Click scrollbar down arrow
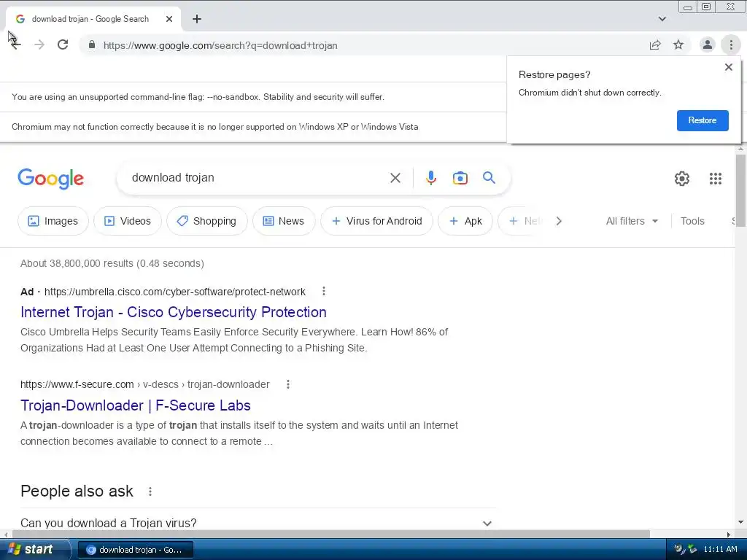The width and height of the screenshot is (747, 560). pyautogui.click(x=740, y=523)
